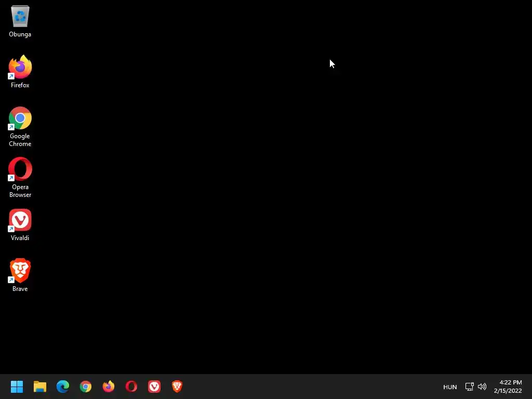Select the Firefox desktop shortcut

point(20,72)
